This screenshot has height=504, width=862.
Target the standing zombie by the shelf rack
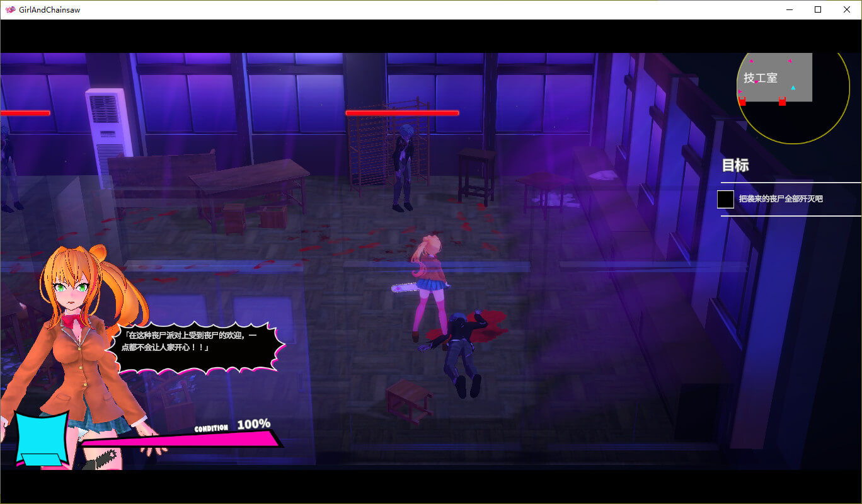point(401,167)
